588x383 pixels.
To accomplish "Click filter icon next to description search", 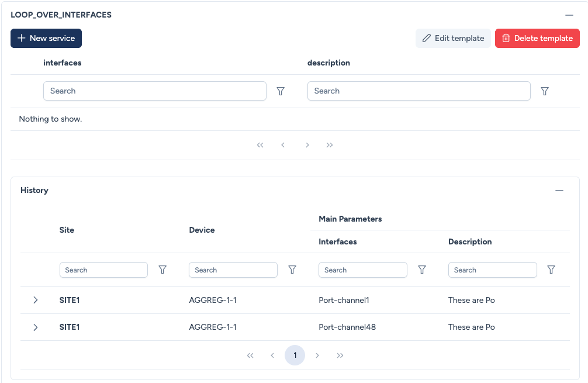I will 545,91.
